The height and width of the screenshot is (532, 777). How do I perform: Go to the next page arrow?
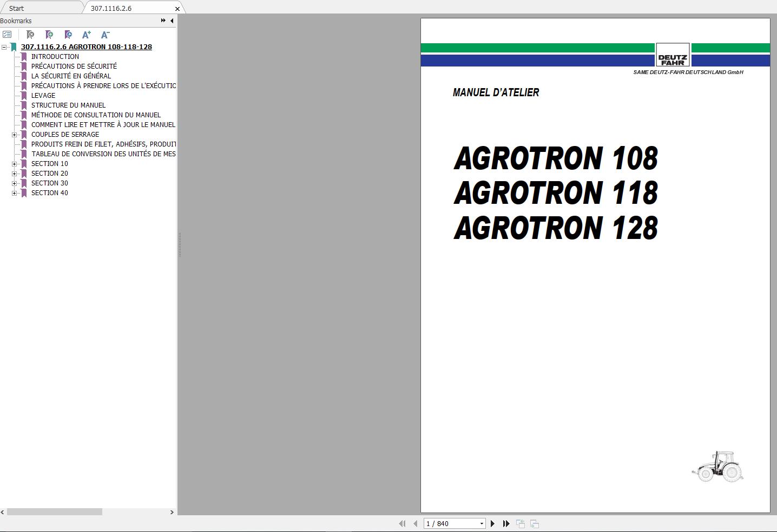click(x=493, y=523)
